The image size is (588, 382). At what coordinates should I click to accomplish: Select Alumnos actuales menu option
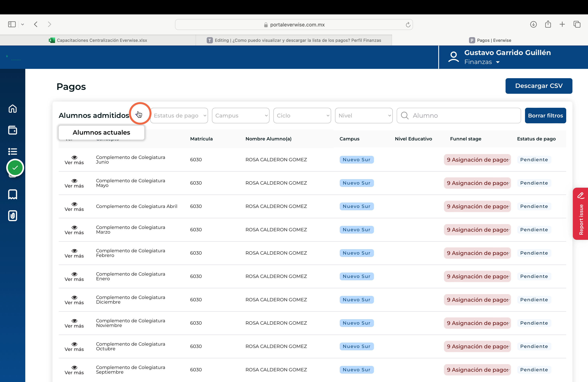[101, 132]
